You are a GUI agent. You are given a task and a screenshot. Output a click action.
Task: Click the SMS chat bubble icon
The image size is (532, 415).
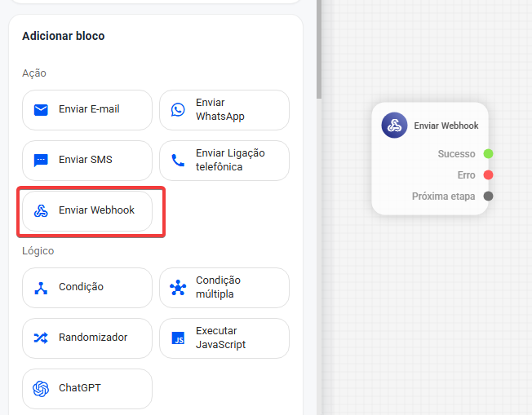click(41, 161)
